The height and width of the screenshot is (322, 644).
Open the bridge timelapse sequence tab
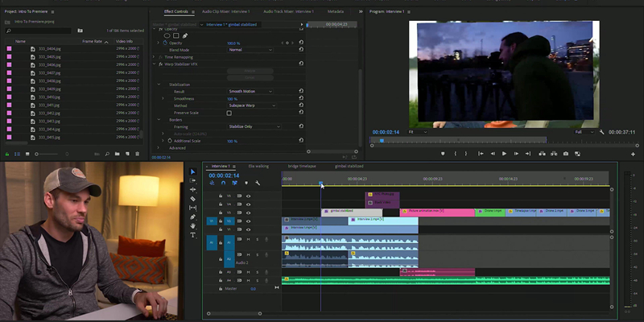(x=303, y=166)
